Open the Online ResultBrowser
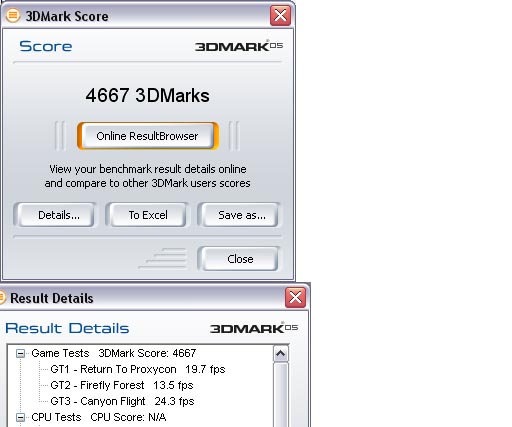The width and height of the screenshot is (512, 427). pyautogui.click(x=148, y=136)
